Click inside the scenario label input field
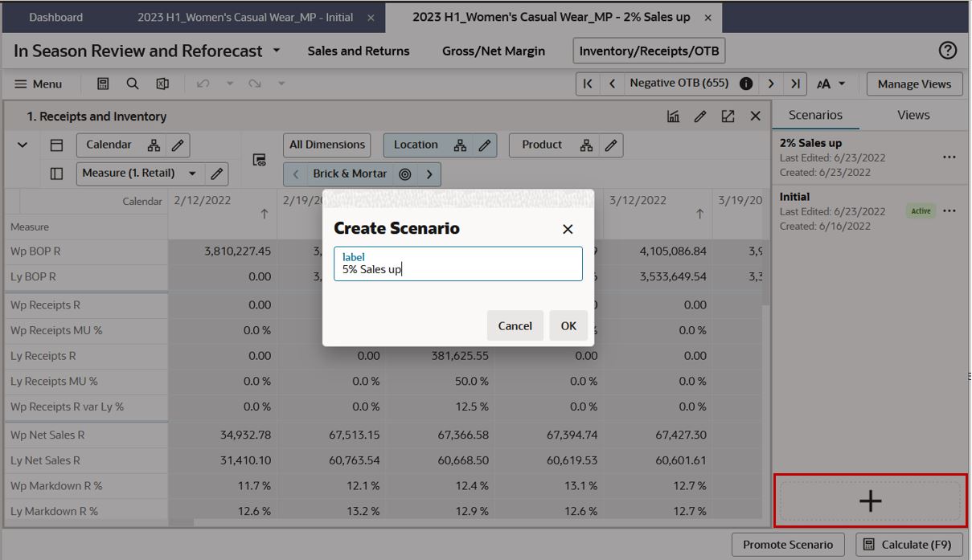Viewport: 972px width, 560px height. pos(457,265)
